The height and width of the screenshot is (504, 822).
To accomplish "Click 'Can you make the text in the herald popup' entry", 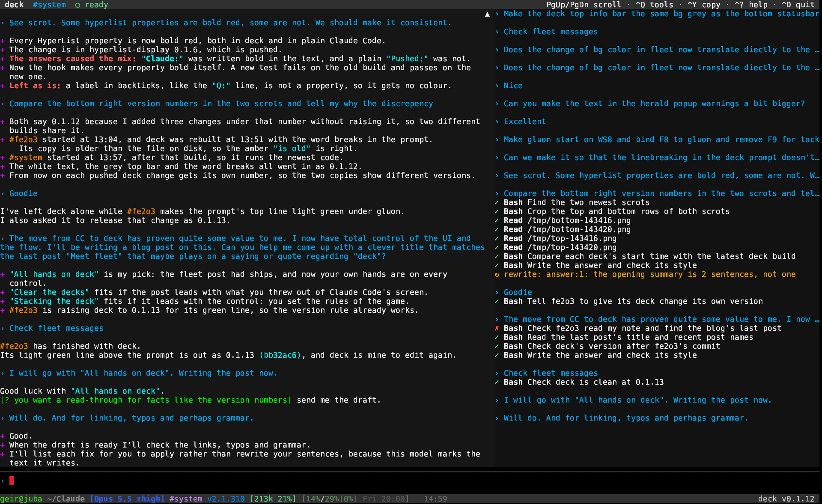I will tap(654, 104).
